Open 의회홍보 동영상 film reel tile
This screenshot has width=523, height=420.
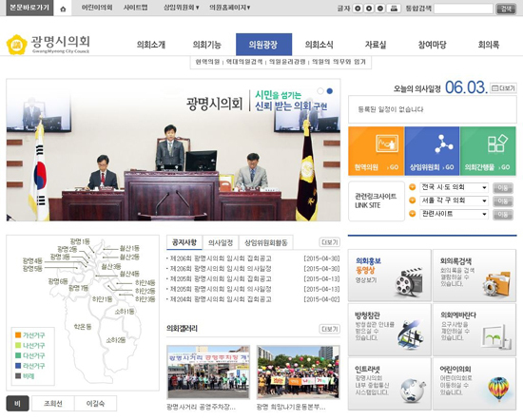click(389, 276)
